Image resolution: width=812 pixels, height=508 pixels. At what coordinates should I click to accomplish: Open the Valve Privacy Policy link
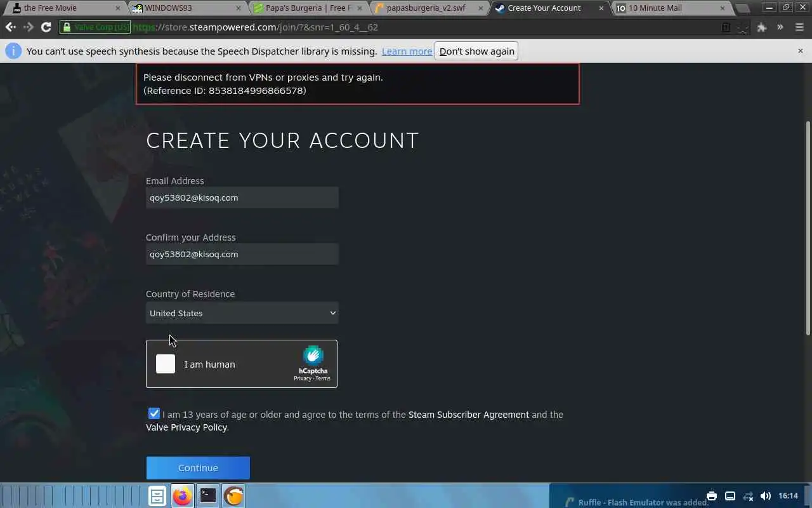[x=187, y=427]
